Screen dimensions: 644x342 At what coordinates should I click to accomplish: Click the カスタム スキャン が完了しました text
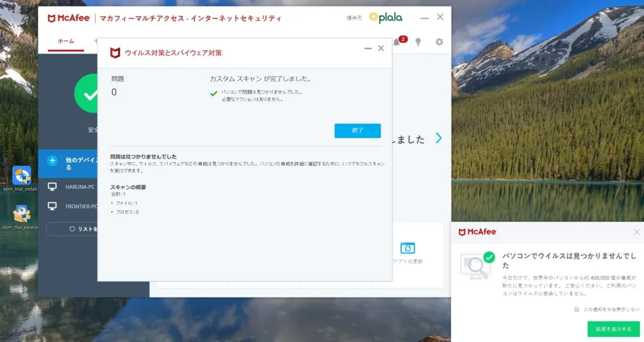(x=260, y=79)
